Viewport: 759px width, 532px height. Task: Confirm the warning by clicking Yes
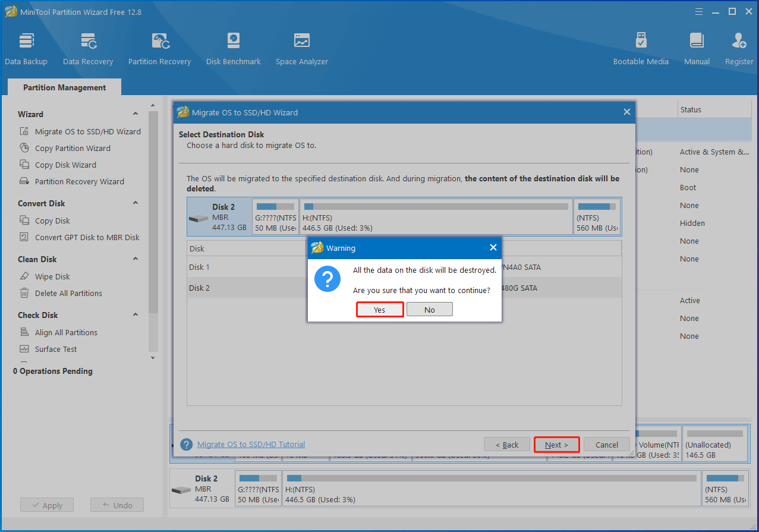pyautogui.click(x=380, y=309)
